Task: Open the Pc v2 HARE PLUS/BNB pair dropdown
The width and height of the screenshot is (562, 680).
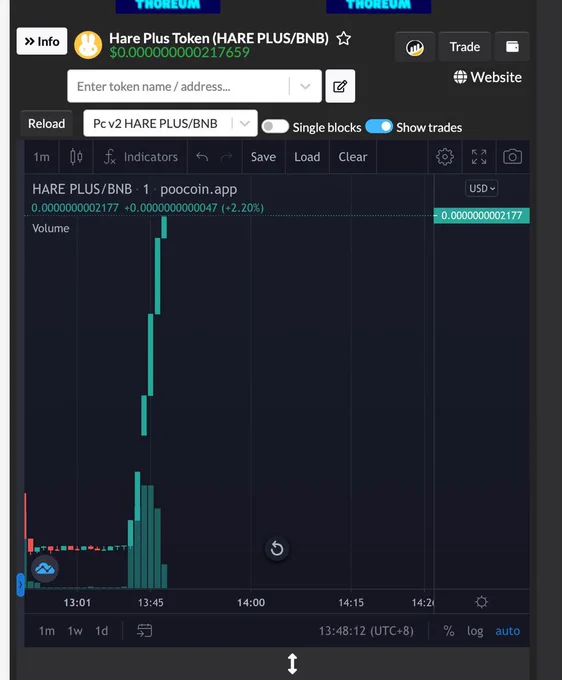Action: click(x=170, y=124)
